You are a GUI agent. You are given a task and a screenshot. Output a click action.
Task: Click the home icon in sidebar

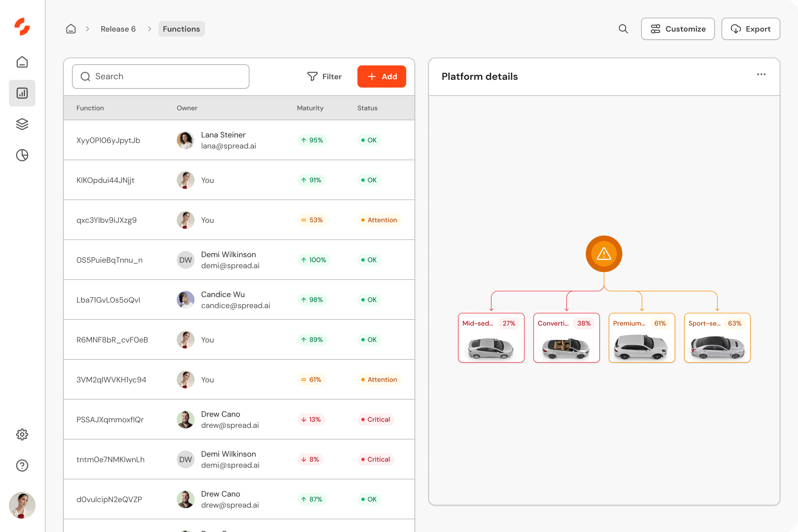pos(22,62)
